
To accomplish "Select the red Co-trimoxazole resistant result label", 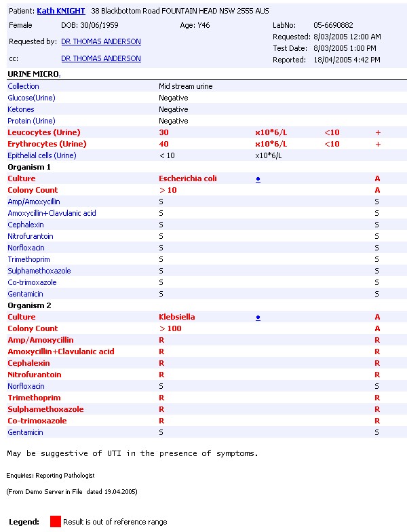I will pos(37,421).
